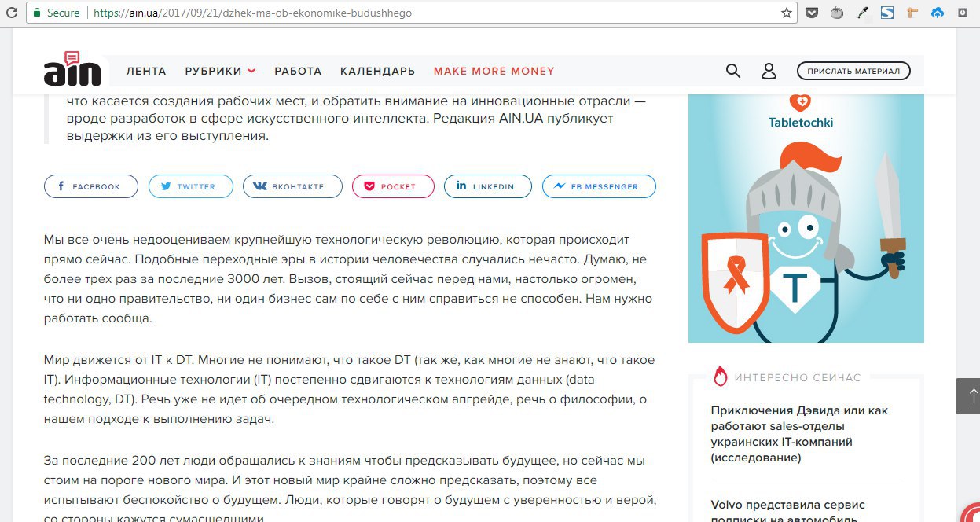This screenshot has width=980, height=522.
Task: Go to the КАЛЕНДАРЬ page
Action: pos(377,71)
